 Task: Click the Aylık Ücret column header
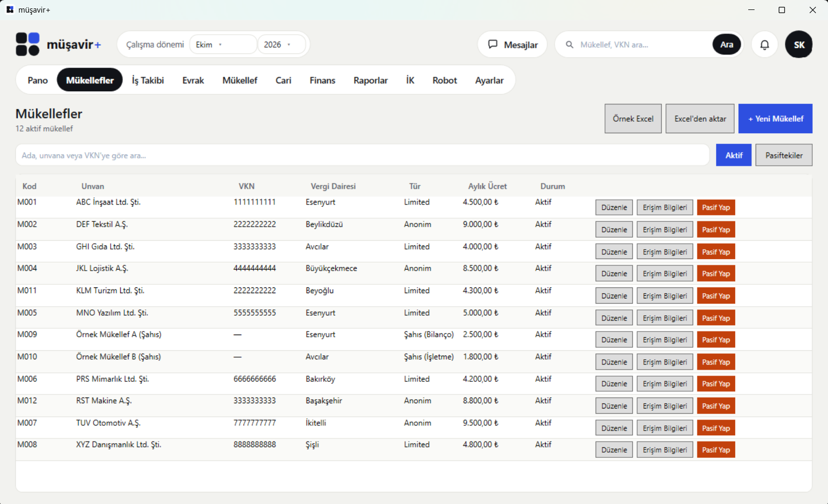click(487, 186)
